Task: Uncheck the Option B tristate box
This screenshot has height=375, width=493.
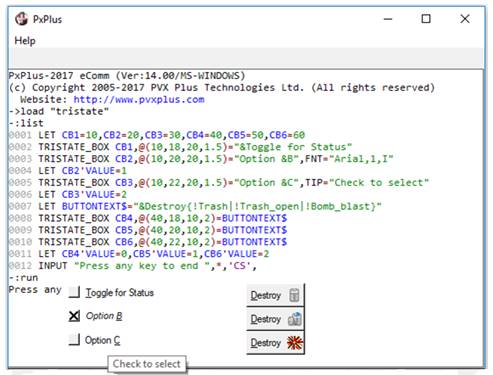Action: coord(74,316)
